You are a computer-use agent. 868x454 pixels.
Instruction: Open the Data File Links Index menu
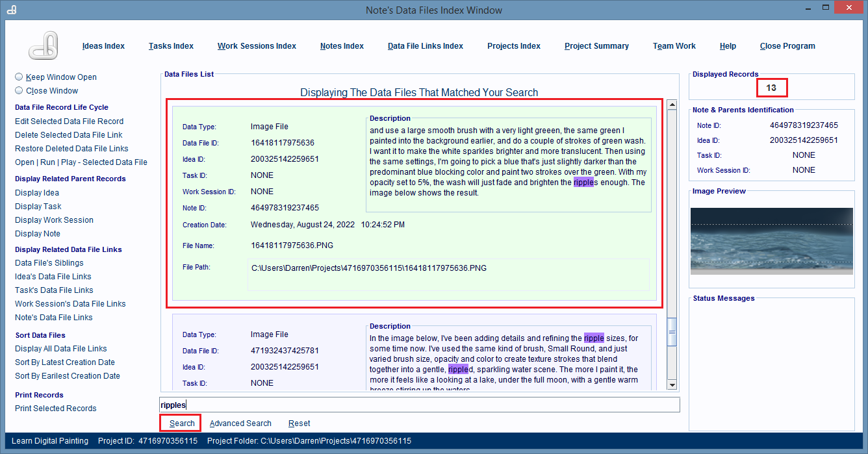pyautogui.click(x=425, y=46)
